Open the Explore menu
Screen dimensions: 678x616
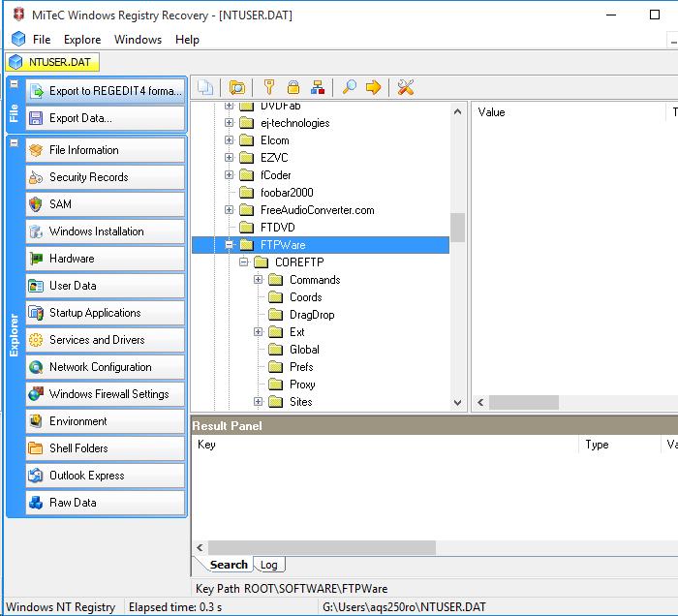(82, 40)
